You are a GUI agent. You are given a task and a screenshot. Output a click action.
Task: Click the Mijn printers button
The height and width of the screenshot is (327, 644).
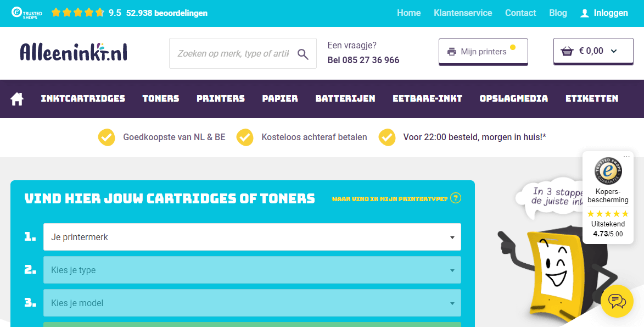[483, 52]
